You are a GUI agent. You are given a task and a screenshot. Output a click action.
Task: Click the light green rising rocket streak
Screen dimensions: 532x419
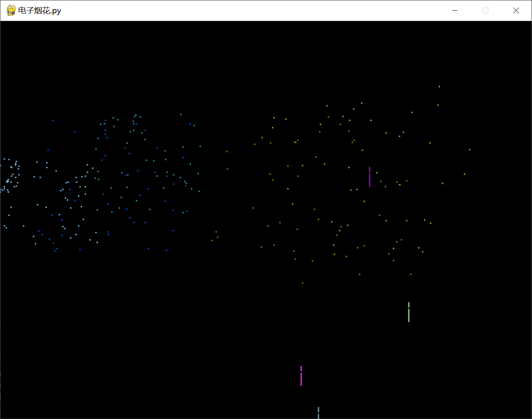click(x=409, y=312)
